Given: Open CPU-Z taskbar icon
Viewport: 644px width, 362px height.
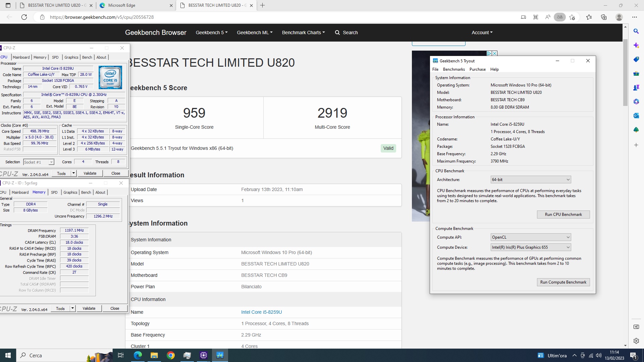Looking at the screenshot, I should point(204,355).
